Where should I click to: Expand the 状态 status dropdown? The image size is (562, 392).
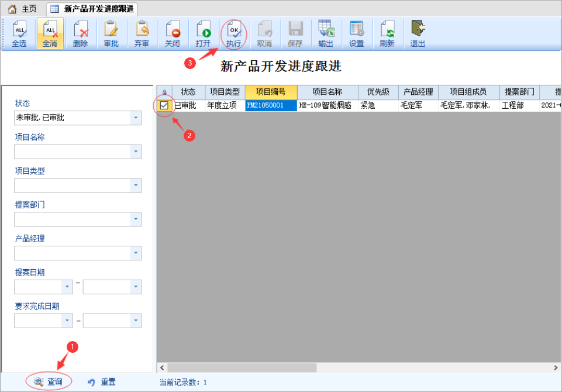point(136,118)
